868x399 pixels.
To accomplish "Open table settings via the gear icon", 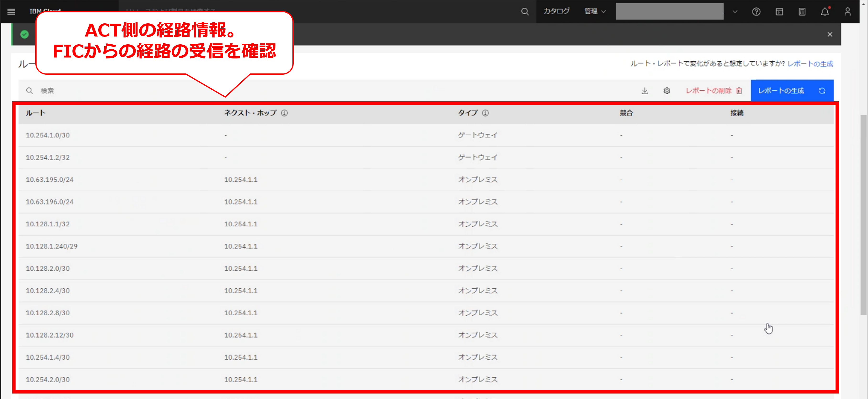I will [x=667, y=91].
